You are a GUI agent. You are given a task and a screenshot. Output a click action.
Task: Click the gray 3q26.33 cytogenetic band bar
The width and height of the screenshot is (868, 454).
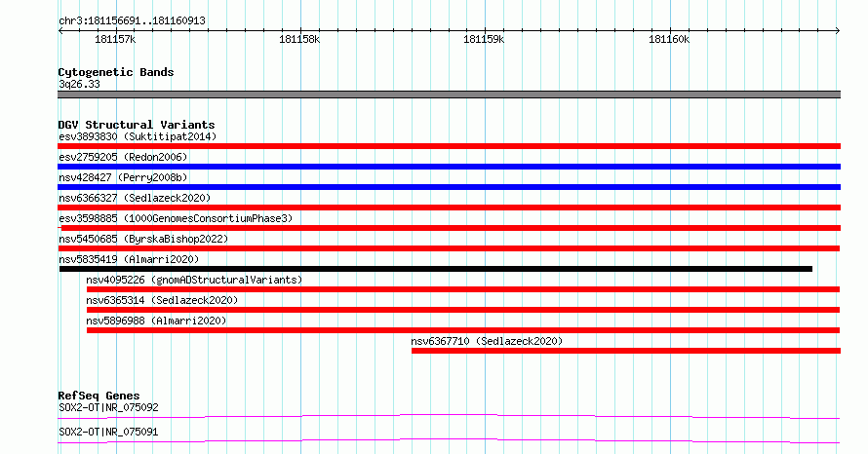coord(449,95)
